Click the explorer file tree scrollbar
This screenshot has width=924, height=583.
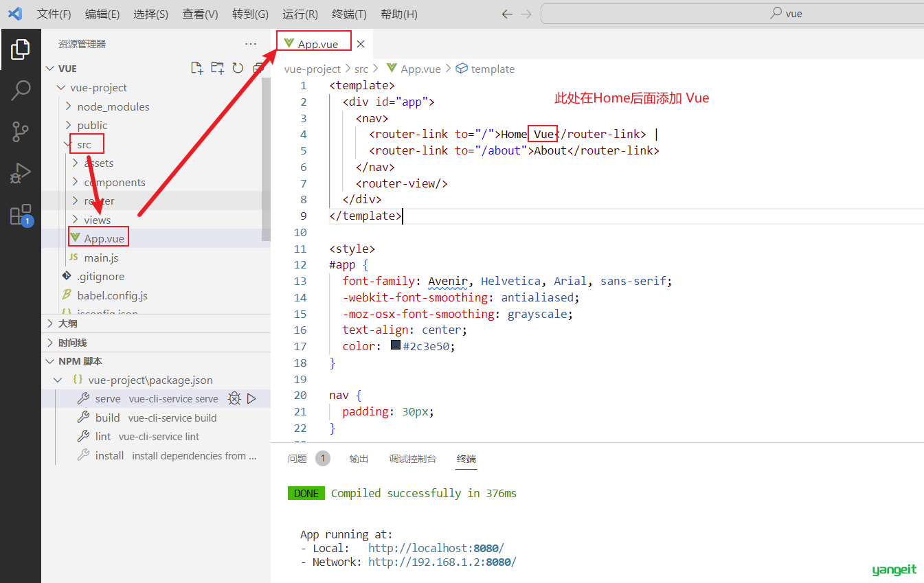click(x=266, y=159)
